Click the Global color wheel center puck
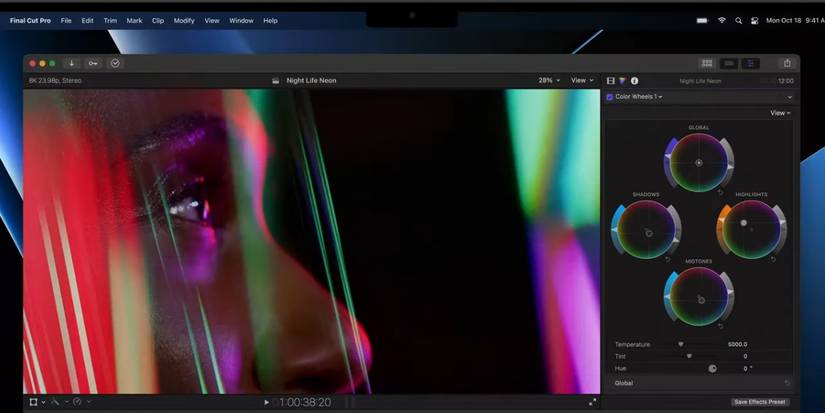The width and height of the screenshot is (825, 413). coord(699,163)
